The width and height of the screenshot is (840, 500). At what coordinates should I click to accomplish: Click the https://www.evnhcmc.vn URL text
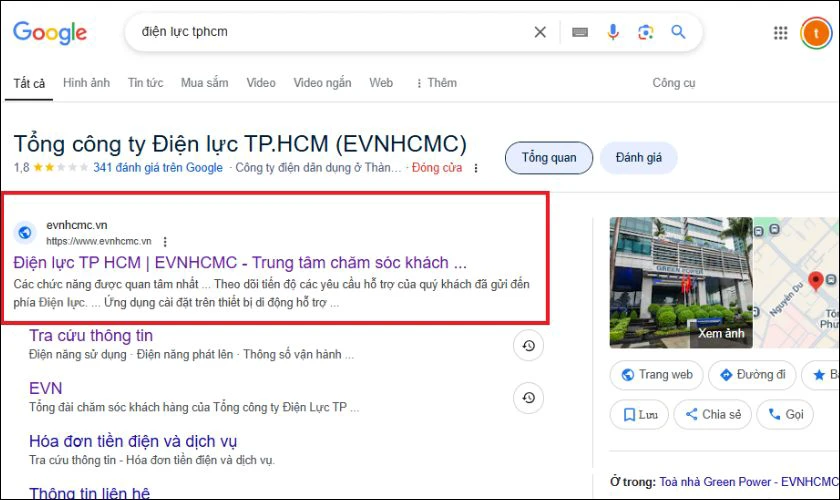(x=99, y=241)
